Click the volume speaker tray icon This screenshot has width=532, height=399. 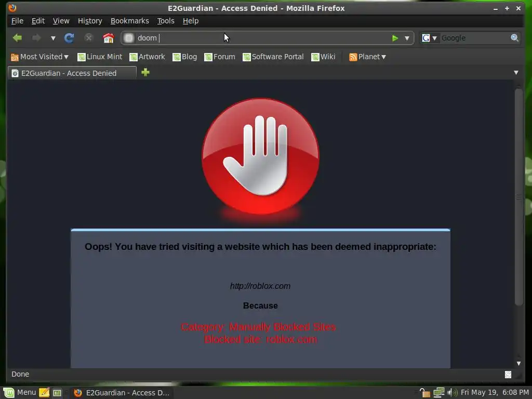click(453, 393)
